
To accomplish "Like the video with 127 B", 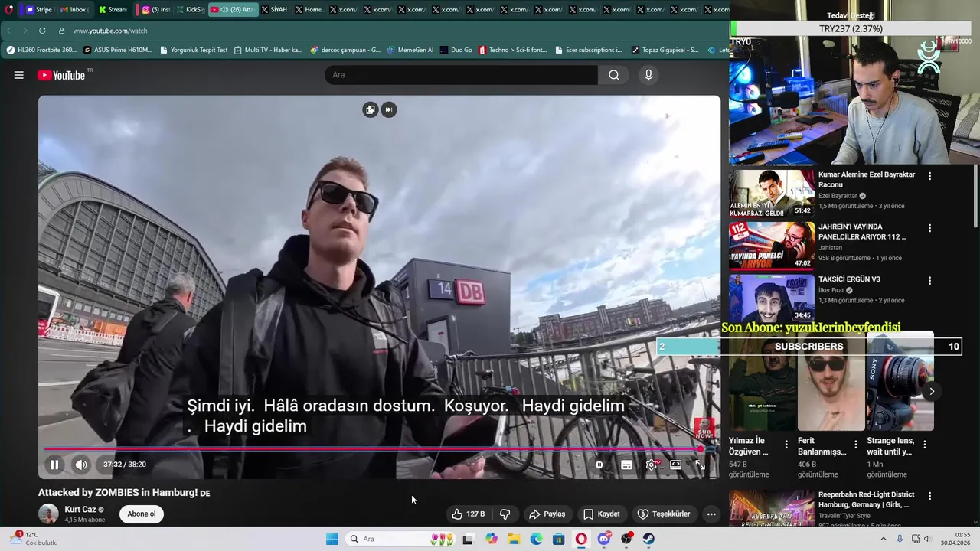I will pyautogui.click(x=468, y=514).
